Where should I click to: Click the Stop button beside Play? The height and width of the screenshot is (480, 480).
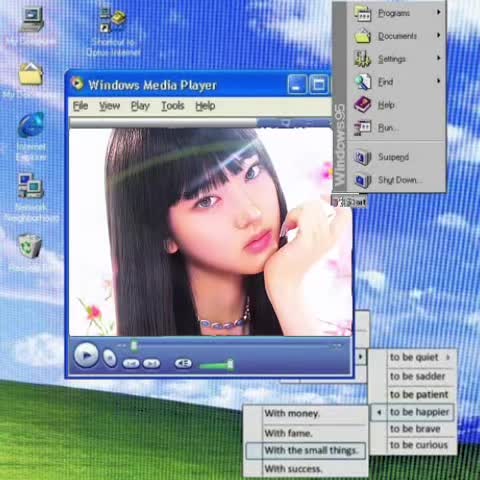point(109,358)
